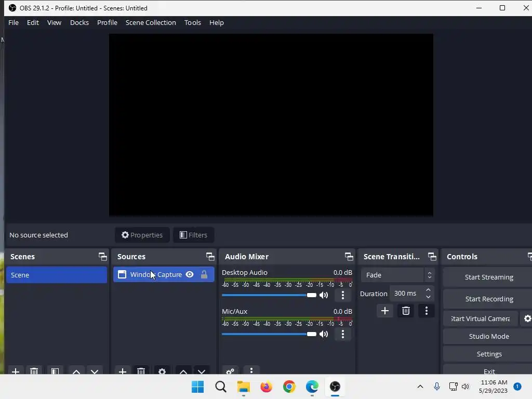This screenshot has width=532, height=399.
Task: Open the Help menu
Action: [217, 22]
